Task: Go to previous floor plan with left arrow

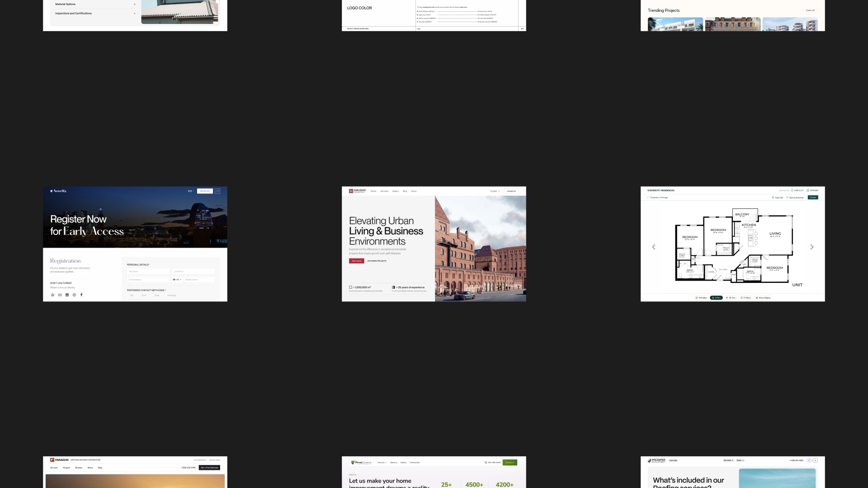Action: coord(654,247)
